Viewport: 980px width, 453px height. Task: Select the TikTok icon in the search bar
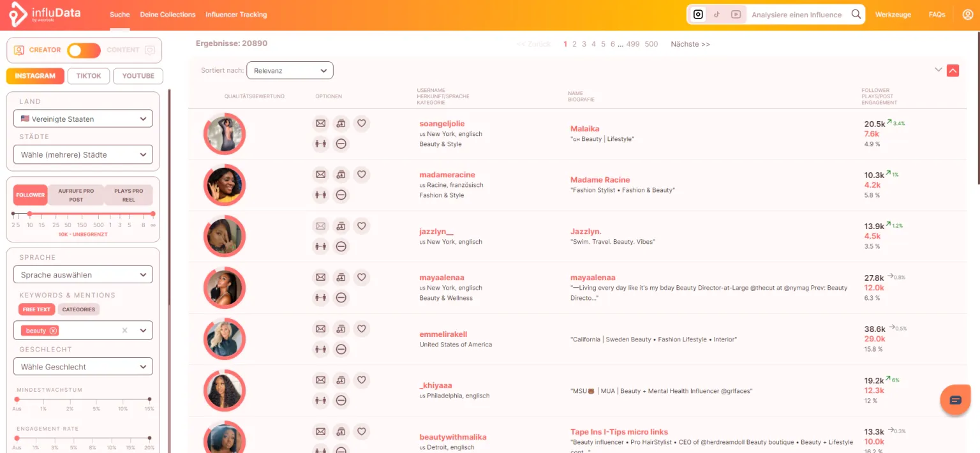[x=717, y=15]
